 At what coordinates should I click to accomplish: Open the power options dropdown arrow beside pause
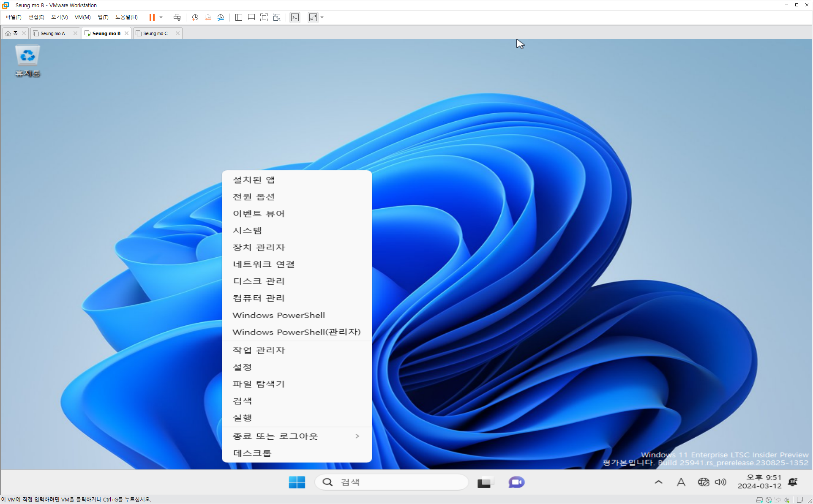pos(161,17)
